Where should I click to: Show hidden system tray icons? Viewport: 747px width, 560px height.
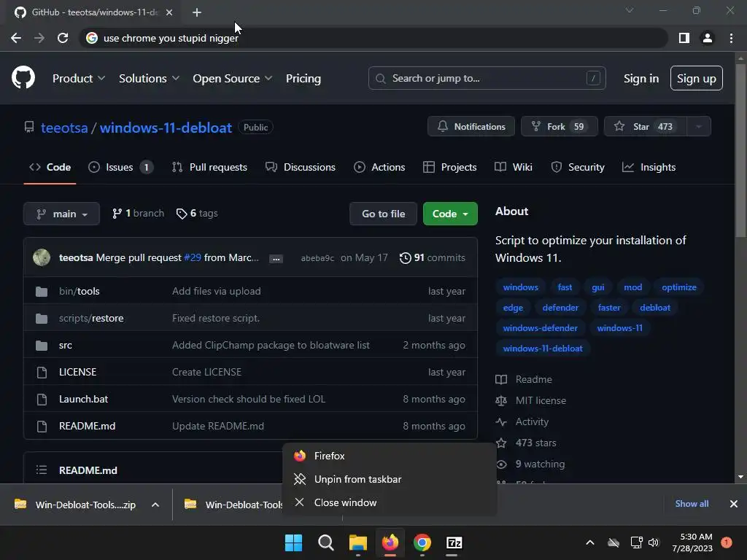point(589,542)
